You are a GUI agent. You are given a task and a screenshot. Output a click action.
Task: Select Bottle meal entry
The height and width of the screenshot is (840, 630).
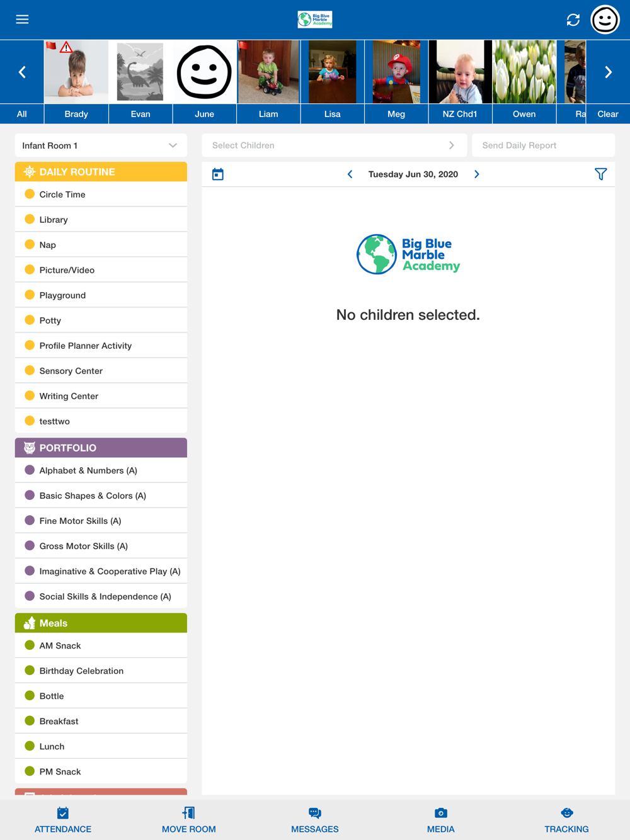[101, 696]
